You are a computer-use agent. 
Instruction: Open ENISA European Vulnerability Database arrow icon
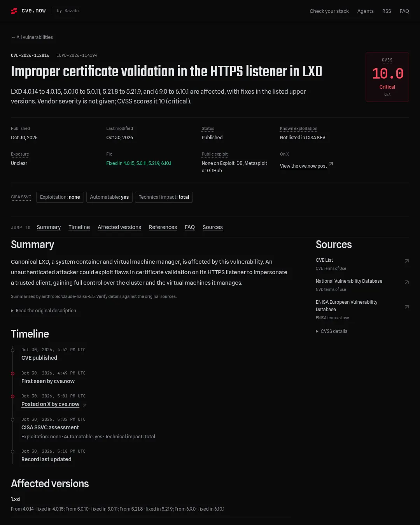pos(407,307)
